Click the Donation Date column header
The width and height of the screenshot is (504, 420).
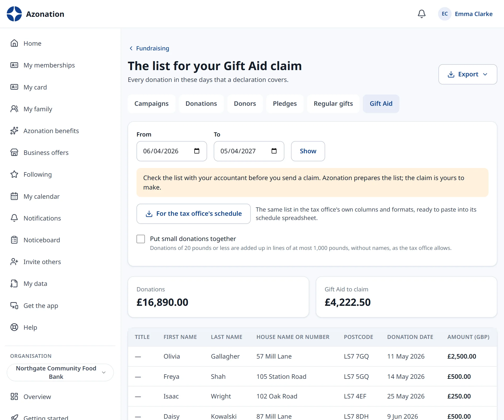coord(410,337)
